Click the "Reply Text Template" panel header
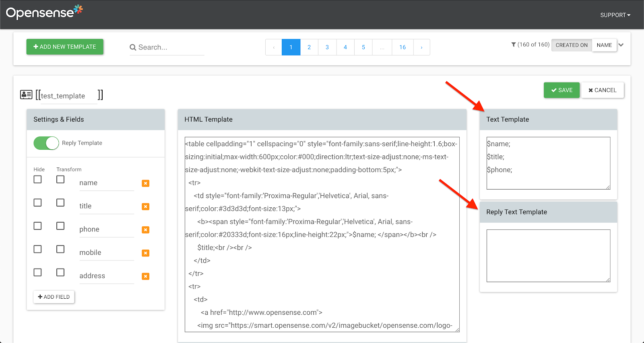Viewport: 644px width, 343px height. [548, 212]
